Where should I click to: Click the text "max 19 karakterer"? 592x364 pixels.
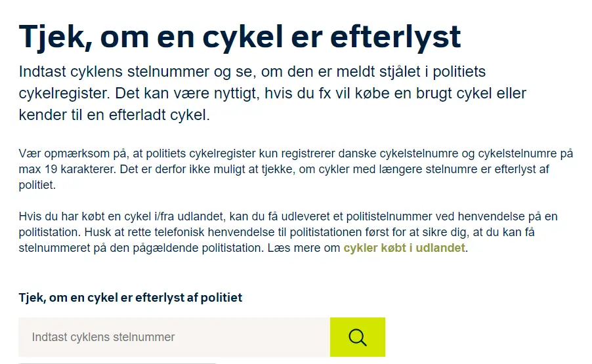[x=68, y=169]
